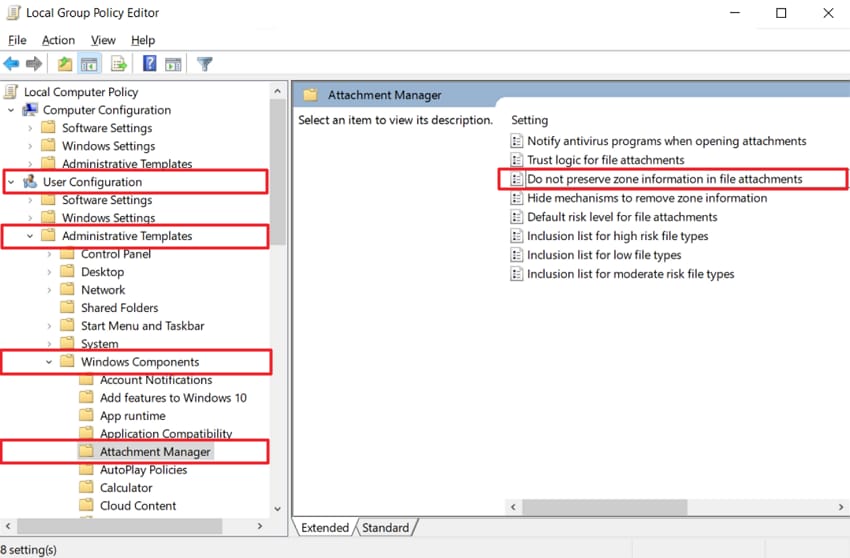The width and height of the screenshot is (850, 558).
Task: Expand the Control Panel node
Action: 49,254
